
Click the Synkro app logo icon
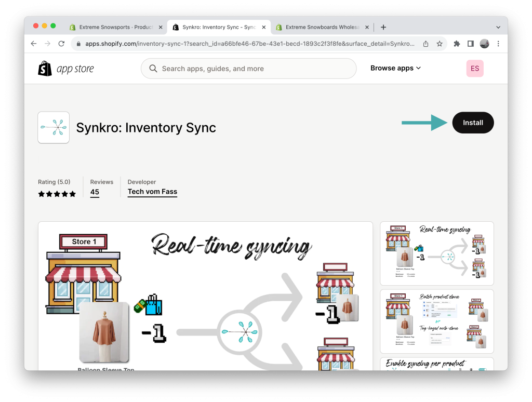pyautogui.click(x=54, y=128)
